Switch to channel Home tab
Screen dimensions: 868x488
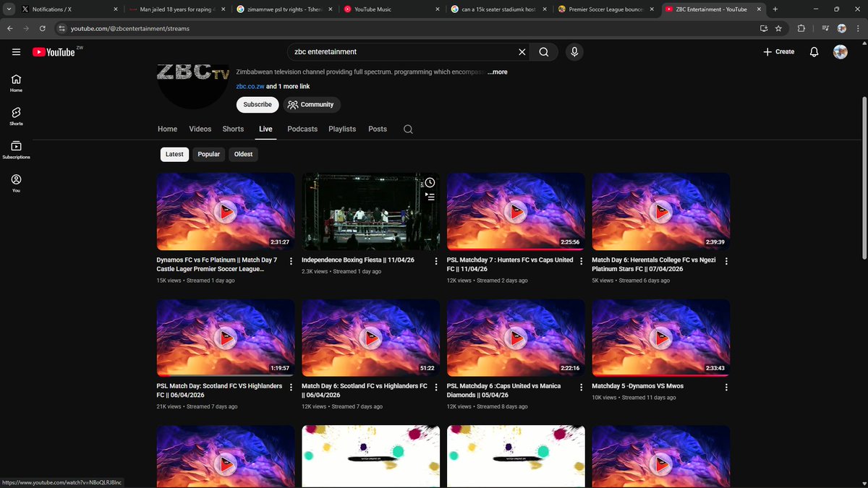click(167, 129)
